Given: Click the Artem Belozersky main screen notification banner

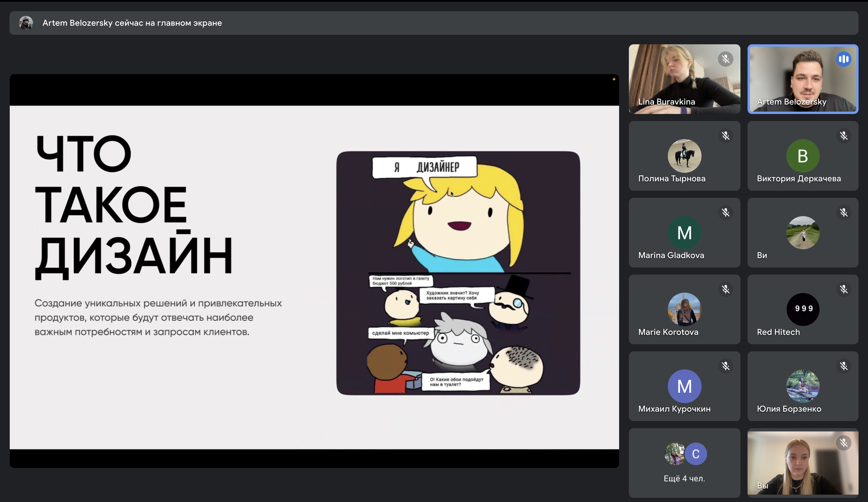Looking at the screenshot, I should tap(434, 23).
